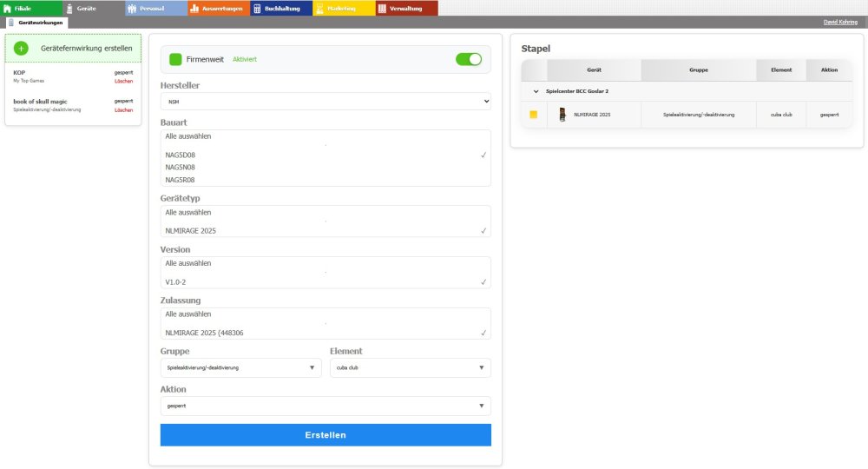Delete book of skull magic via Löschen
868x469 pixels.
pos(123,109)
